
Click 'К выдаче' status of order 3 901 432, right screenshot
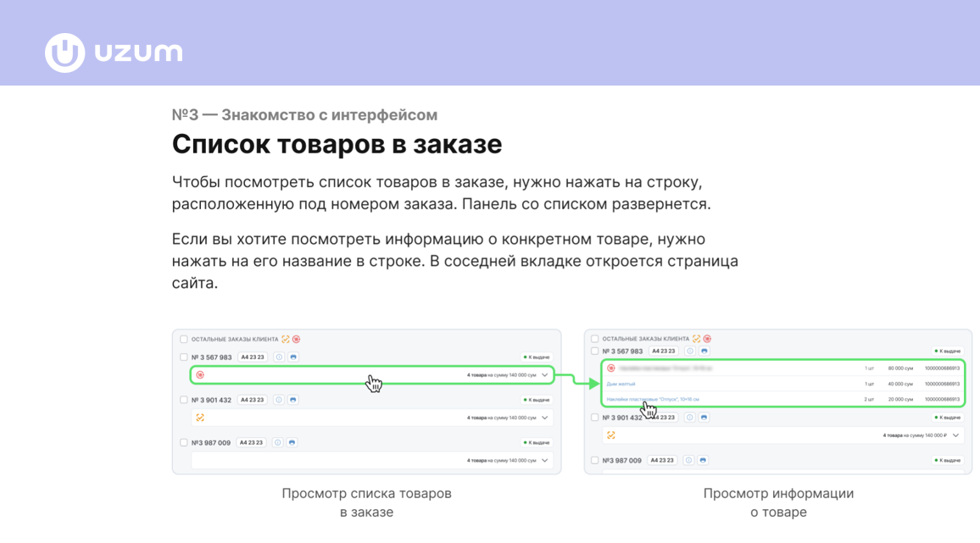click(948, 418)
